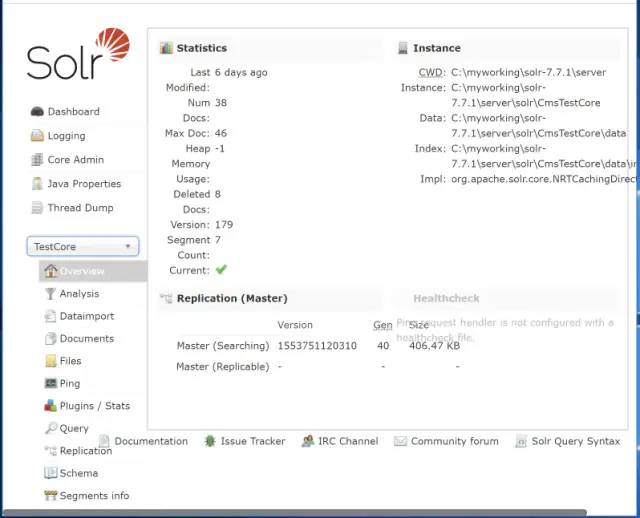Image resolution: width=640 pixels, height=518 pixels.
Task: Open the IRC Channel footer link
Action: point(348,441)
